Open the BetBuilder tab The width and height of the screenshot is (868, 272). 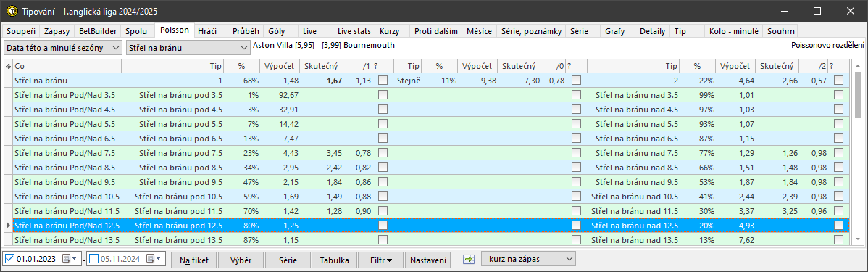[97, 31]
